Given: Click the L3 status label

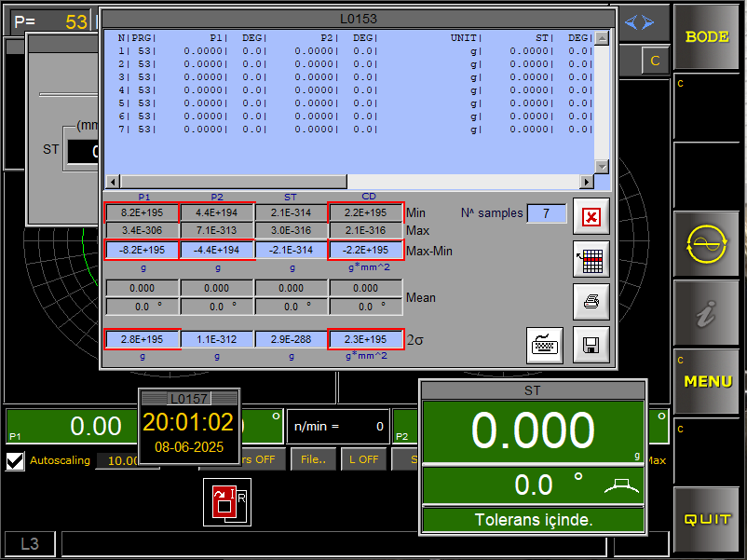Looking at the screenshot, I should click(x=30, y=544).
